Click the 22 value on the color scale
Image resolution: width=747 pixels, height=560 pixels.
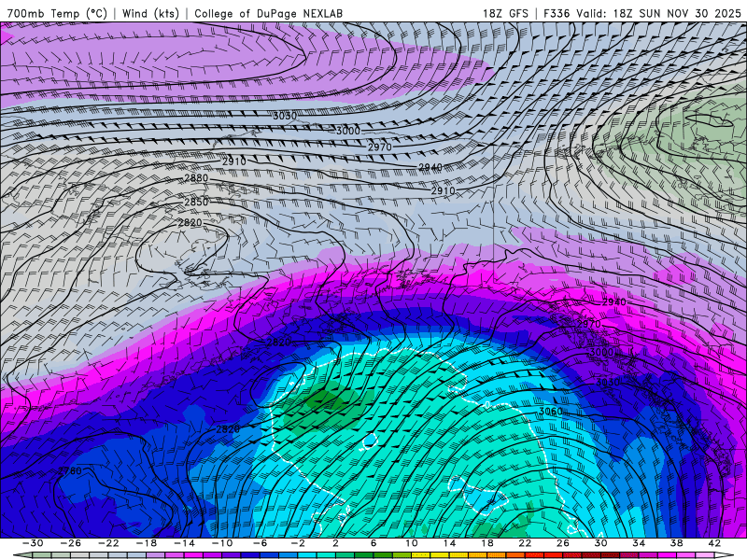[x=525, y=543]
